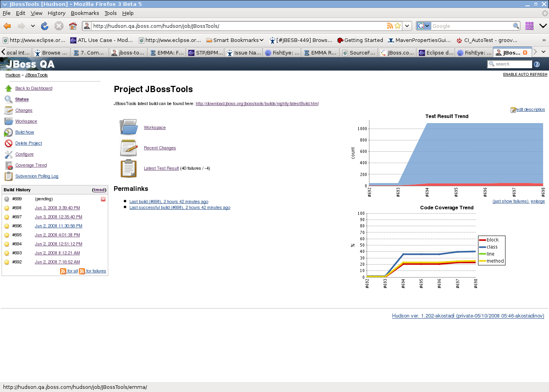
Task: Click the 'edit description' link
Action: tap(531, 110)
